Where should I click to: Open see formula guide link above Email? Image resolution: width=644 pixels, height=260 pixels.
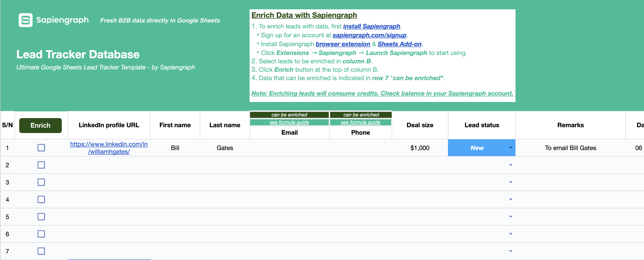click(x=289, y=122)
